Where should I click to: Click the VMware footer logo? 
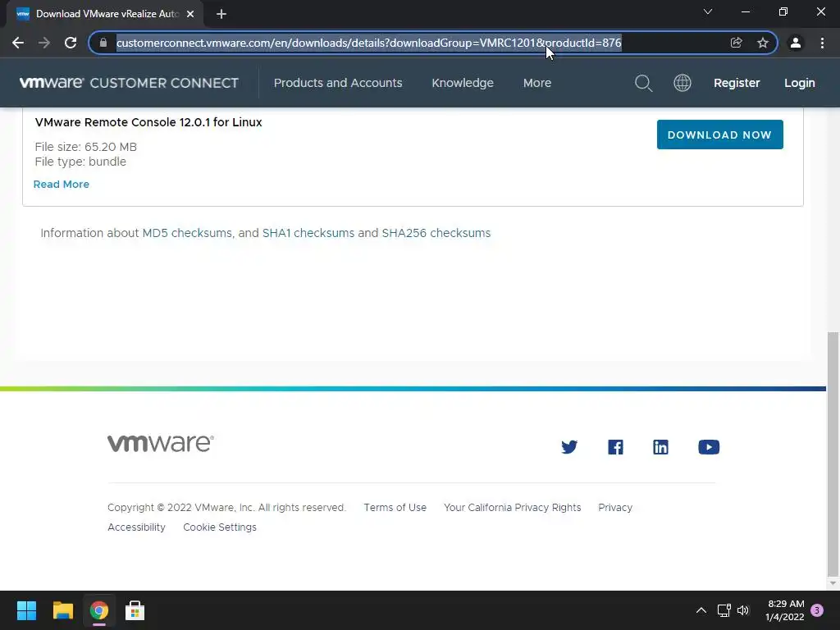coord(161,444)
